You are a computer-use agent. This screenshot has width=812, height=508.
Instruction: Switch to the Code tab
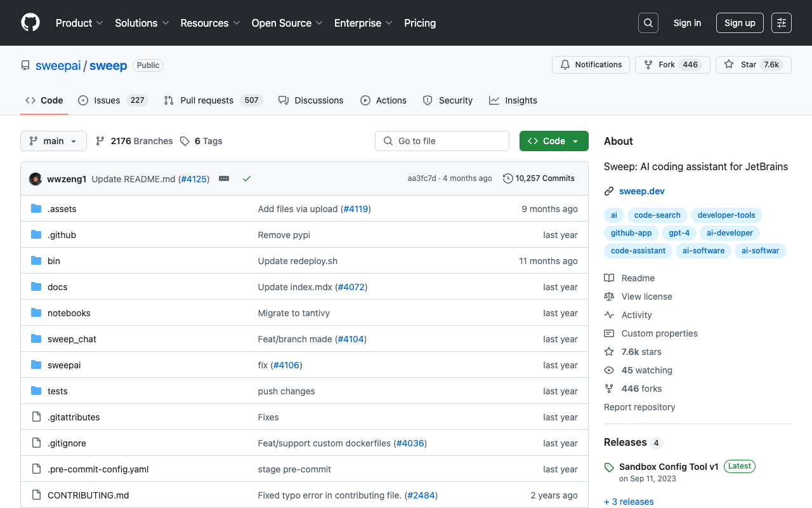click(x=44, y=100)
